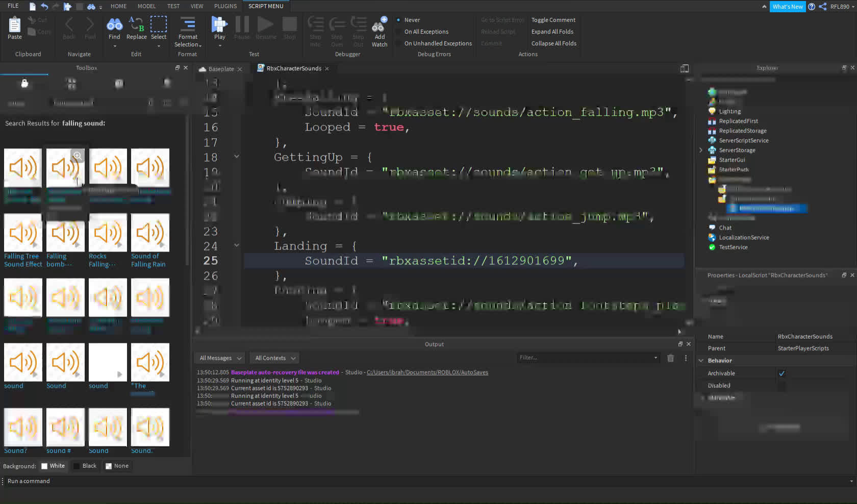The image size is (857, 504).
Task: Set toolbox background to Black
Action: [85, 466]
